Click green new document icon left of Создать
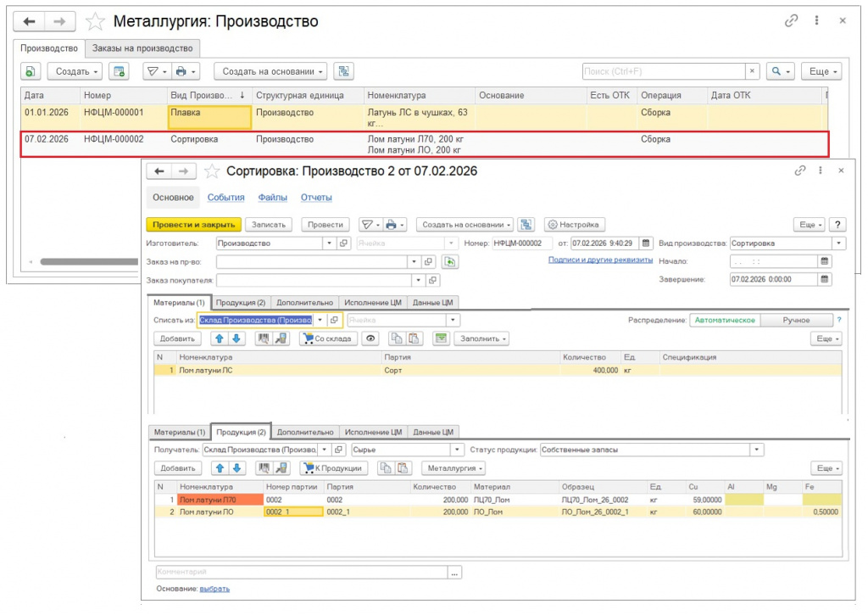Viewport: 868px width, 615px height. tap(31, 71)
